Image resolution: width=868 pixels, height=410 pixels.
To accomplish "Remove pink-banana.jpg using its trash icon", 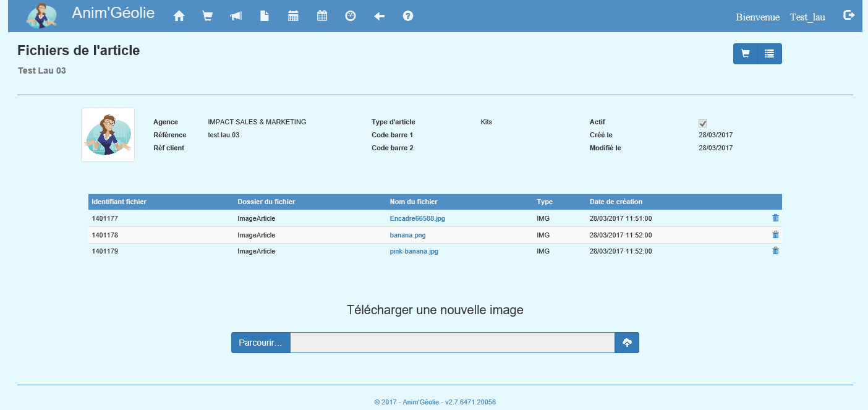I will [776, 251].
